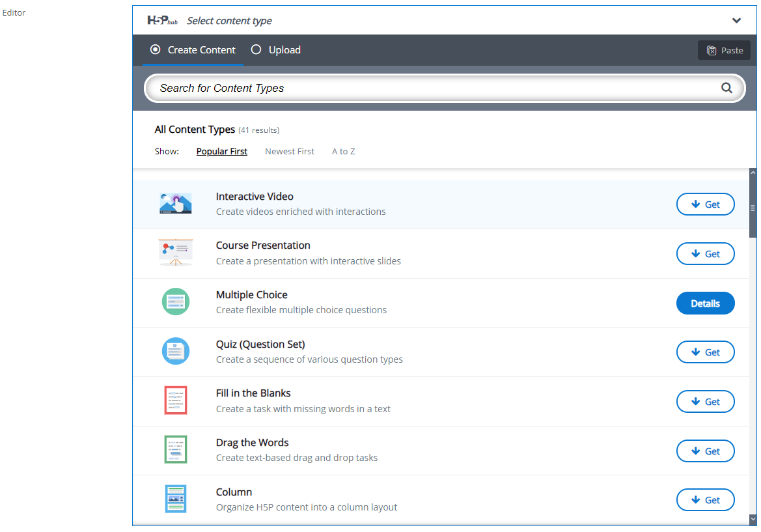Click the Fill in the Blanks icon
Viewport: 761px width, 532px height.
(x=176, y=400)
